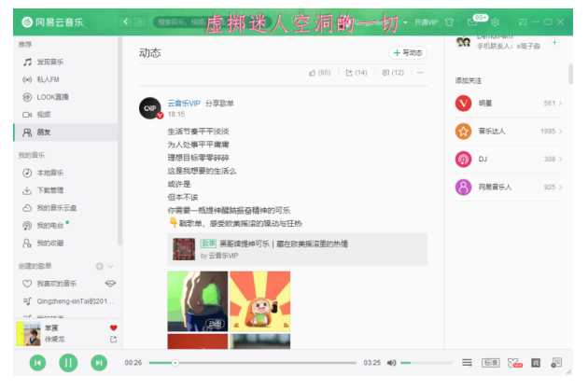The image size is (588, 390).
Task: Open the 明星 follow category
Action: pyautogui.click(x=509, y=104)
